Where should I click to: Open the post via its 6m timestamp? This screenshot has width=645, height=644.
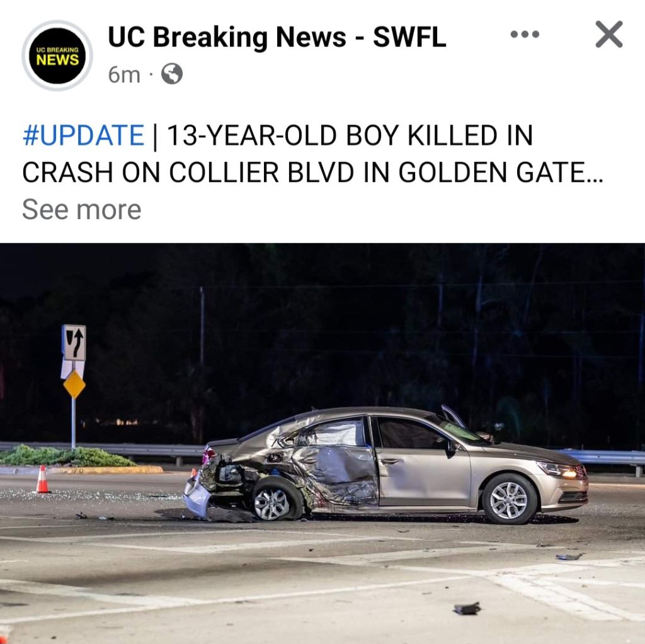tap(124, 75)
